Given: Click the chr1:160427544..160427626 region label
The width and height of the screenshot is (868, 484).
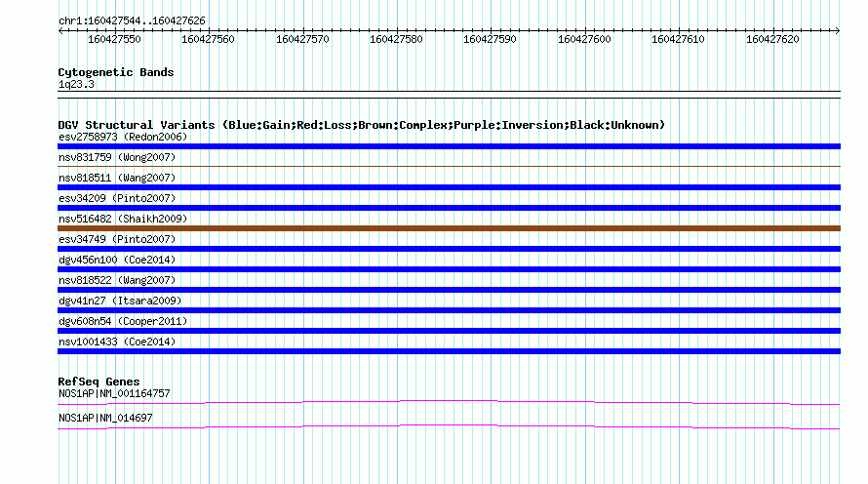Looking at the screenshot, I should pyautogui.click(x=132, y=20).
